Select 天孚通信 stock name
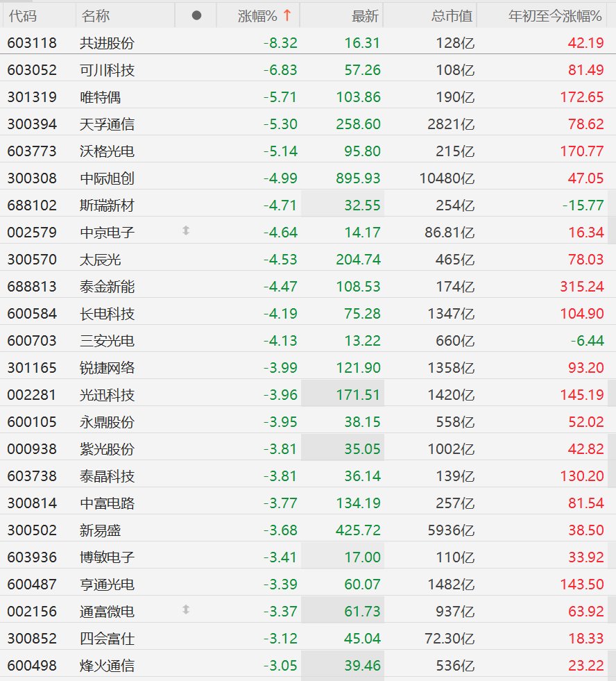The width and height of the screenshot is (616, 681). [108, 124]
